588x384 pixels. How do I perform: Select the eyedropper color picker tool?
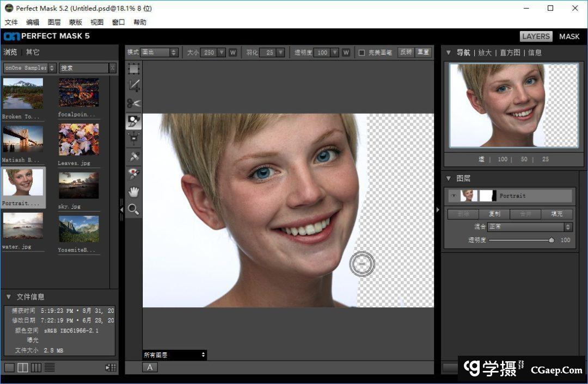134,157
